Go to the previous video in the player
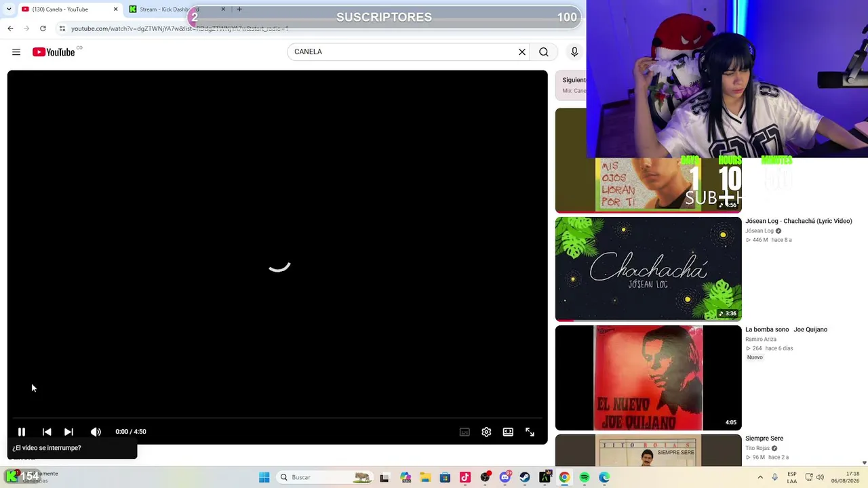 [x=47, y=432]
